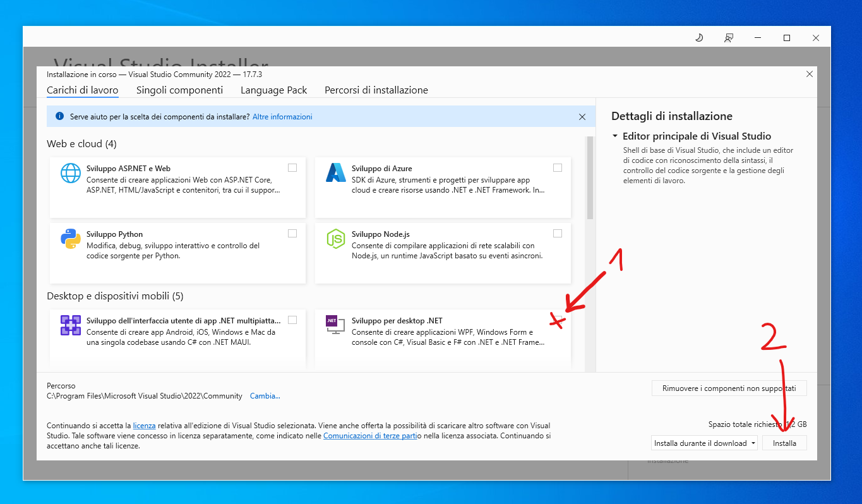
Task: Click the Azure logo icon
Action: pyautogui.click(x=335, y=173)
